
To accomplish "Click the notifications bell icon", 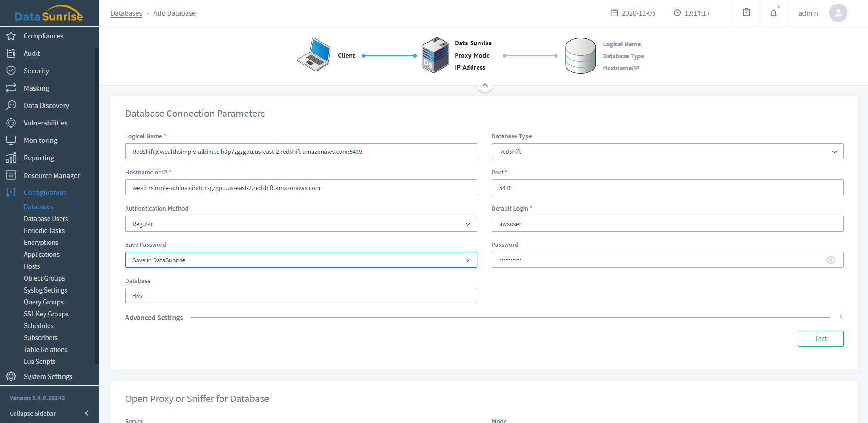I will pos(774,13).
